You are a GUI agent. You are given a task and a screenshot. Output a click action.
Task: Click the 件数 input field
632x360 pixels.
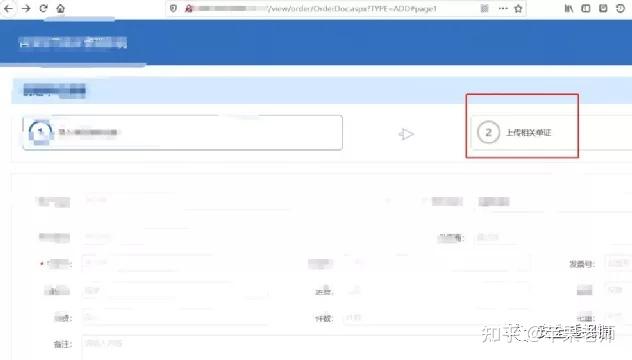[436, 318]
